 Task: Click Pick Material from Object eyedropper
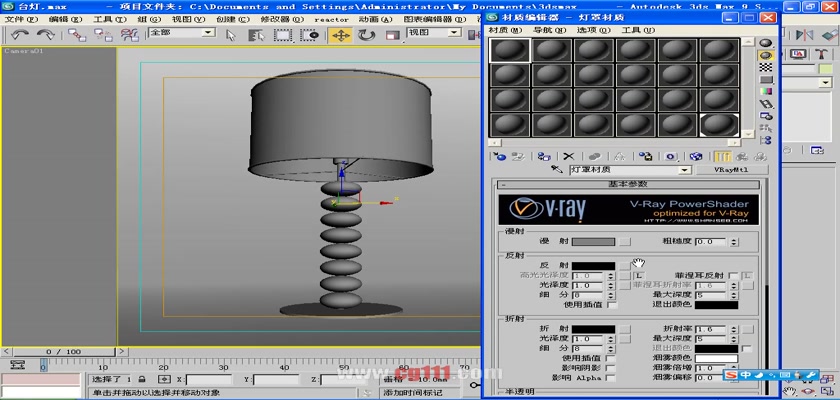coord(558,170)
